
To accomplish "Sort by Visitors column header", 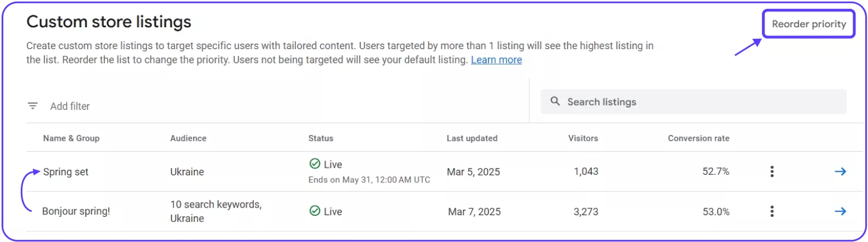I will 583,138.
